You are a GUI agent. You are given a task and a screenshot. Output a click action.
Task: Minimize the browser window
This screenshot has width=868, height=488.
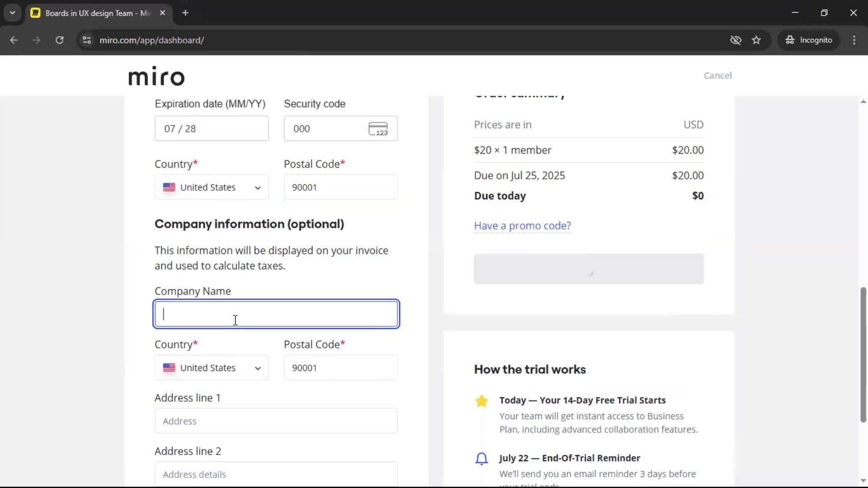[795, 13]
